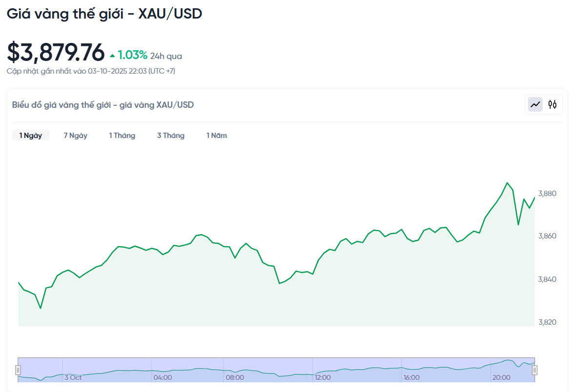Click the right handle of range navigator

(534, 370)
